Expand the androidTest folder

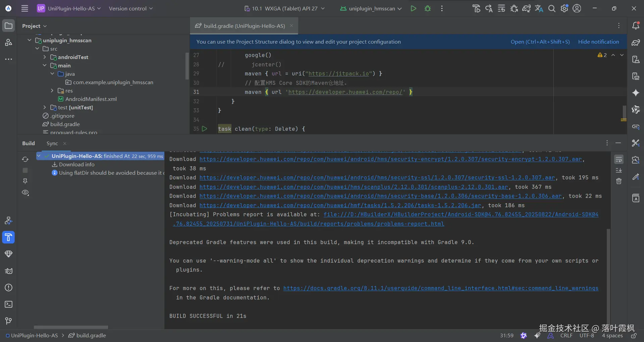click(x=45, y=57)
